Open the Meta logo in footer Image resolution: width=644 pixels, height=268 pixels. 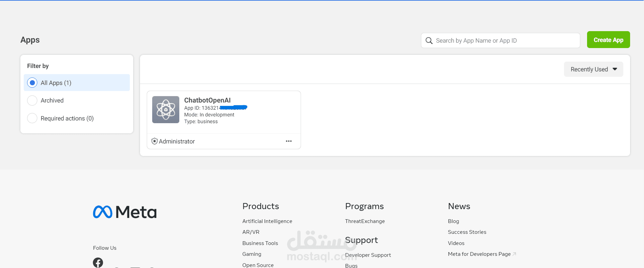pyautogui.click(x=125, y=212)
